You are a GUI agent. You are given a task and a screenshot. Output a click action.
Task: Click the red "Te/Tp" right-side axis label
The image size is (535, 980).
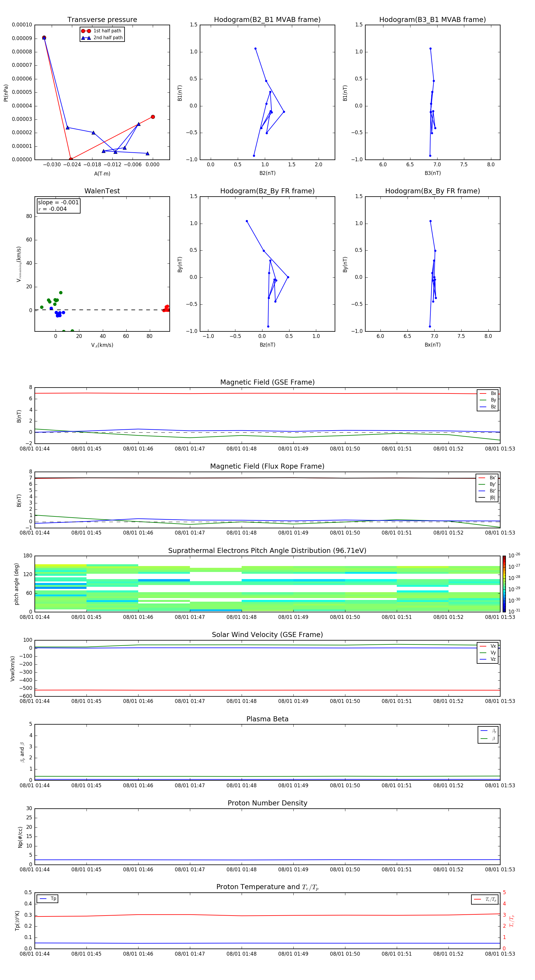(x=512, y=921)
